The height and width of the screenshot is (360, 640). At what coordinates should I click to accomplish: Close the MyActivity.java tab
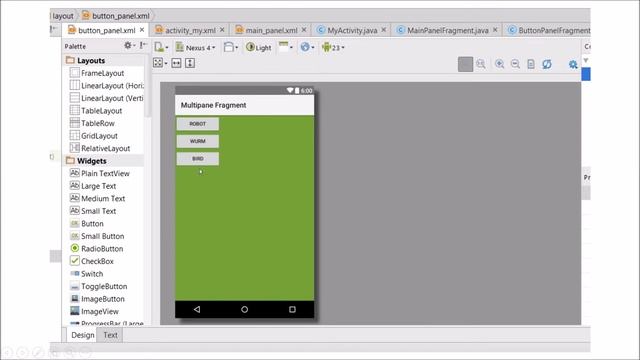(x=384, y=30)
